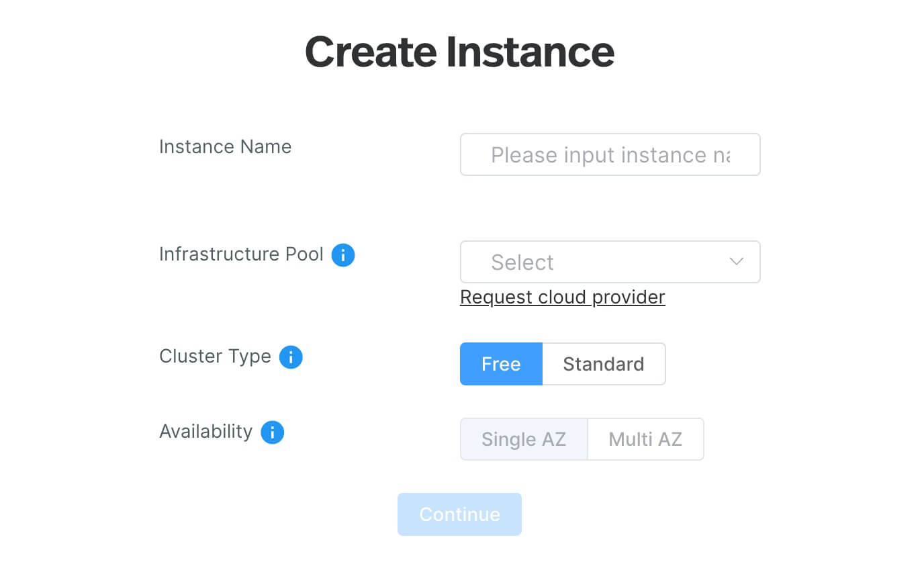The image size is (924, 564).
Task: Show the Availability info tooltip icon
Action: (272, 432)
